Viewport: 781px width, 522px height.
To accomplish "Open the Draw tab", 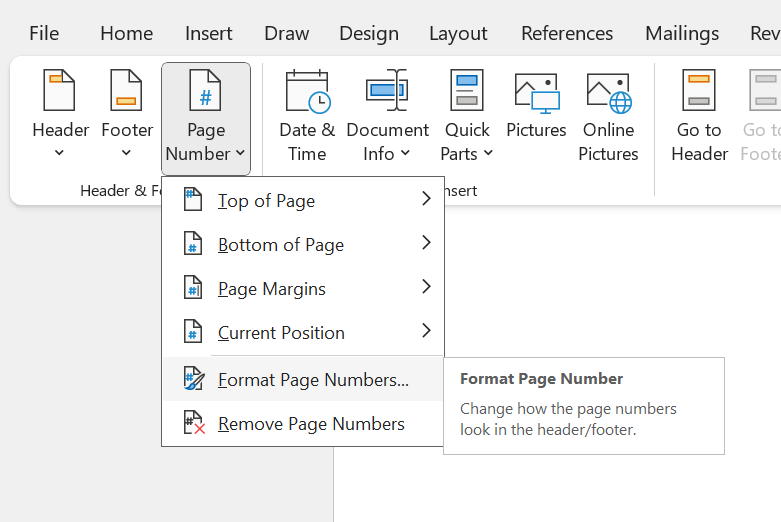I will click(x=286, y=33).
